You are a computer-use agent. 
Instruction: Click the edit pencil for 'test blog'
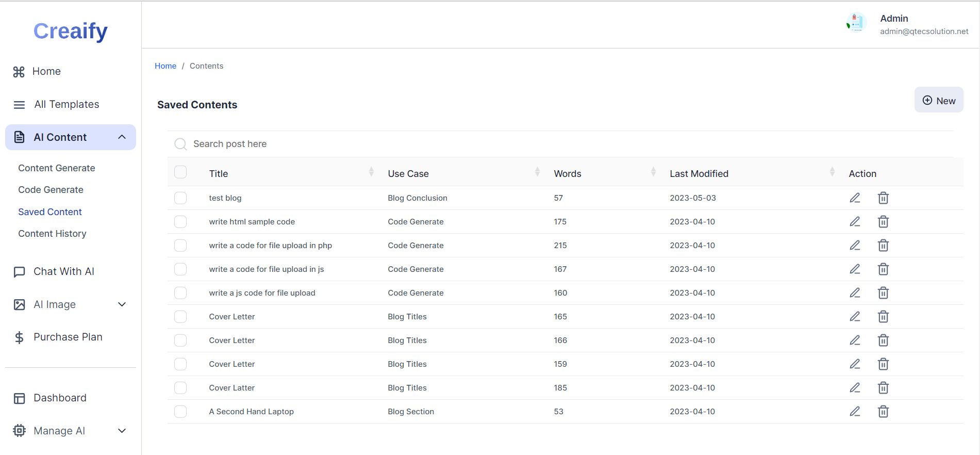click(855, 198)
